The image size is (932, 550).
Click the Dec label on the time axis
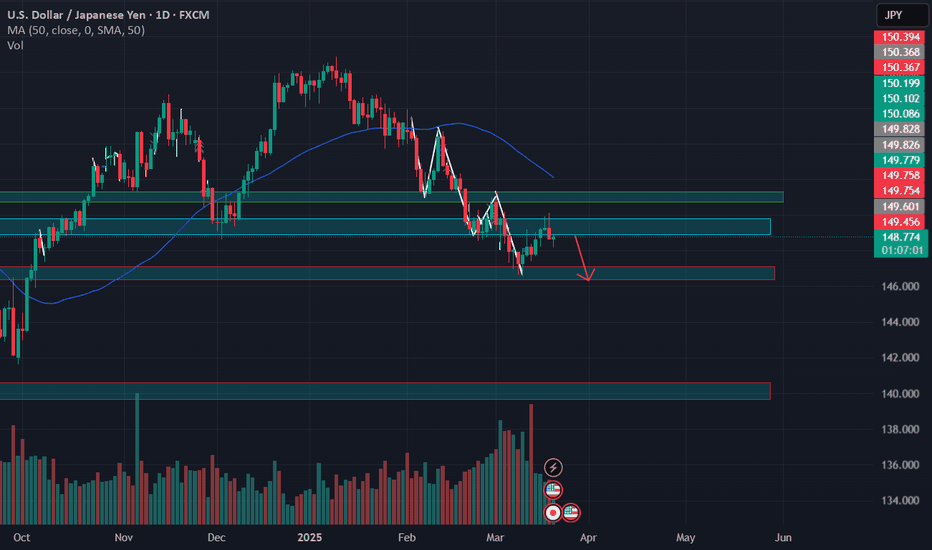pyautogui.click(x=216, y=538)
